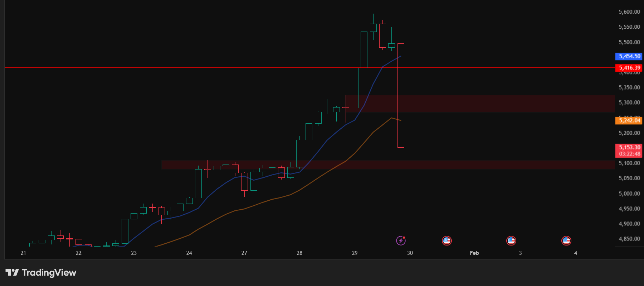
Task: Click the 27 date on time axis
Action: click(244, 253)
